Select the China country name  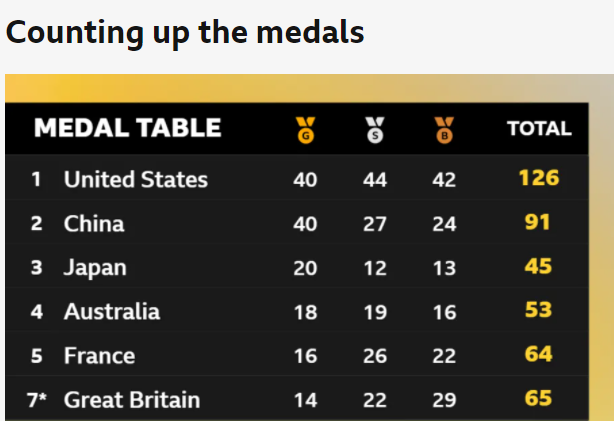click(94, 224)
